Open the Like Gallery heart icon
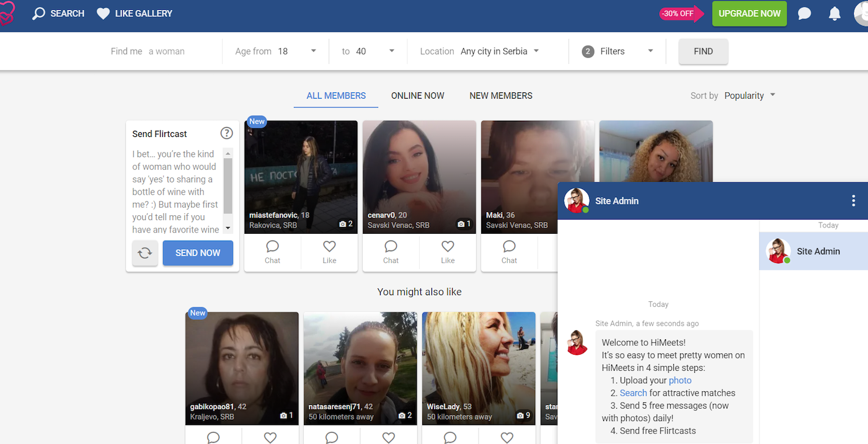 coord(103,13)
